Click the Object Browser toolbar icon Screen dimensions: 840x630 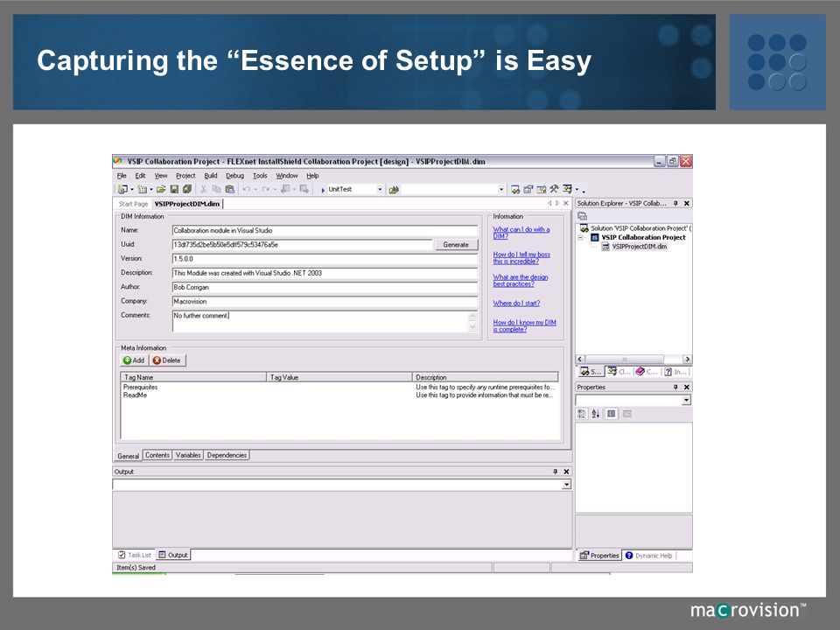542,189
